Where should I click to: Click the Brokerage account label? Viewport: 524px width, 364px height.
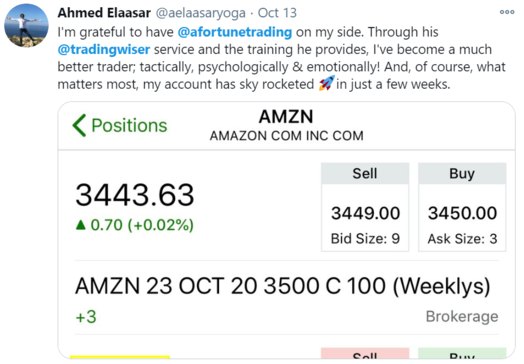[462, 316]
